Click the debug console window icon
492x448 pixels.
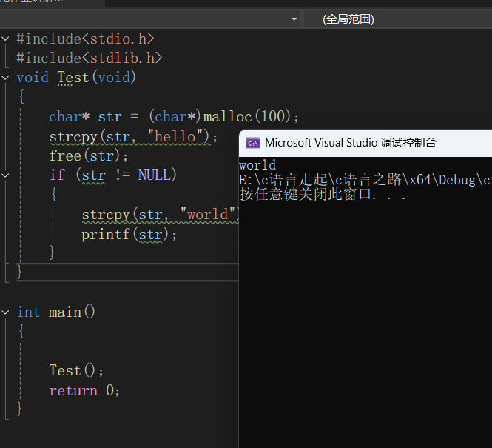click(253, 143)
